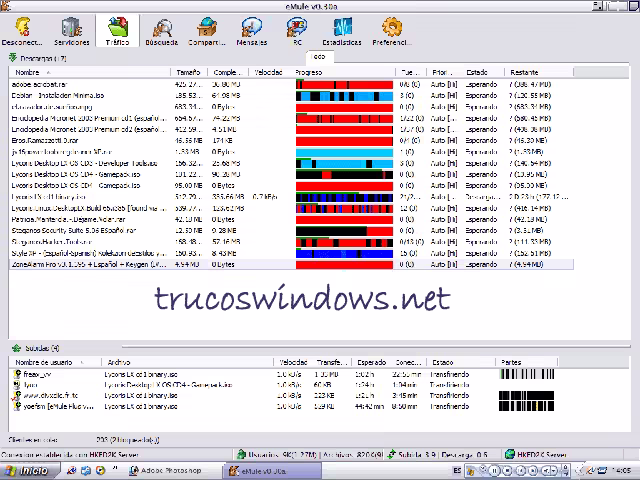Open the Búsqueda search panel

click(162, 31)
